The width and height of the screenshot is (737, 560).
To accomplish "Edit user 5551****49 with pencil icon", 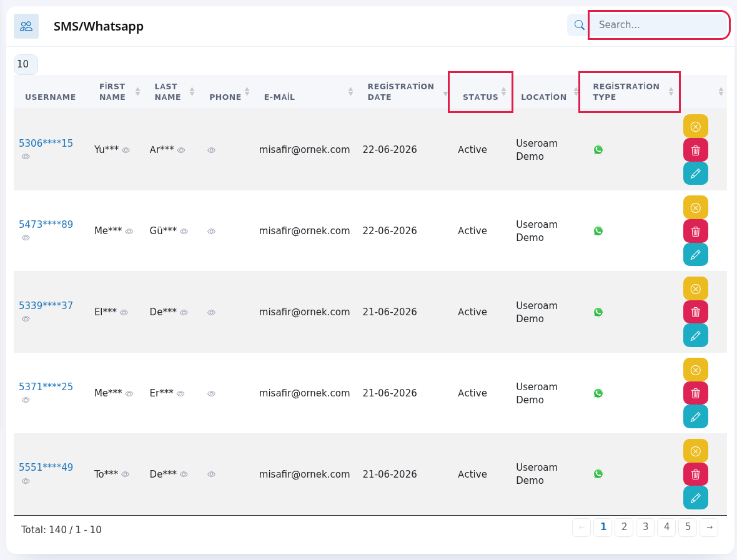I will point(696,498).
